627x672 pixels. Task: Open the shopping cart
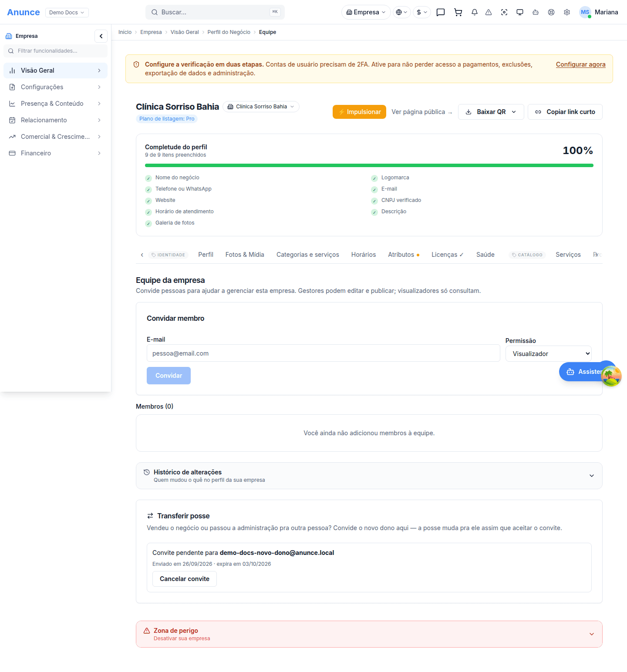[458, 12]
